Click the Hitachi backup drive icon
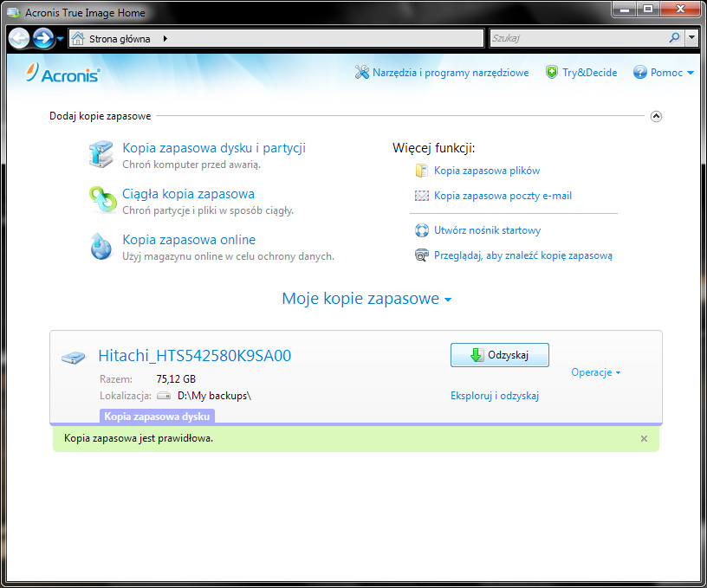Viewport: 707px width, 588px height. 73,358
